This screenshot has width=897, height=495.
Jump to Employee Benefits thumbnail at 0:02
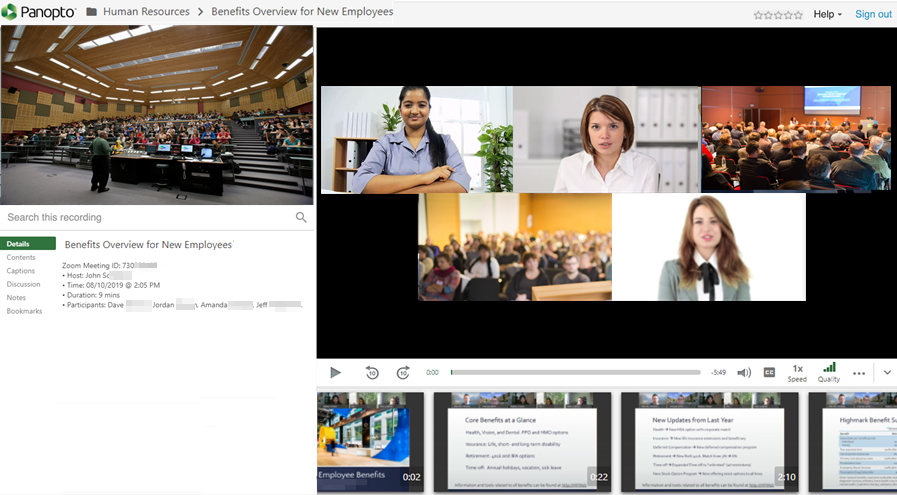pyautogui.click(x=371, y=442)
